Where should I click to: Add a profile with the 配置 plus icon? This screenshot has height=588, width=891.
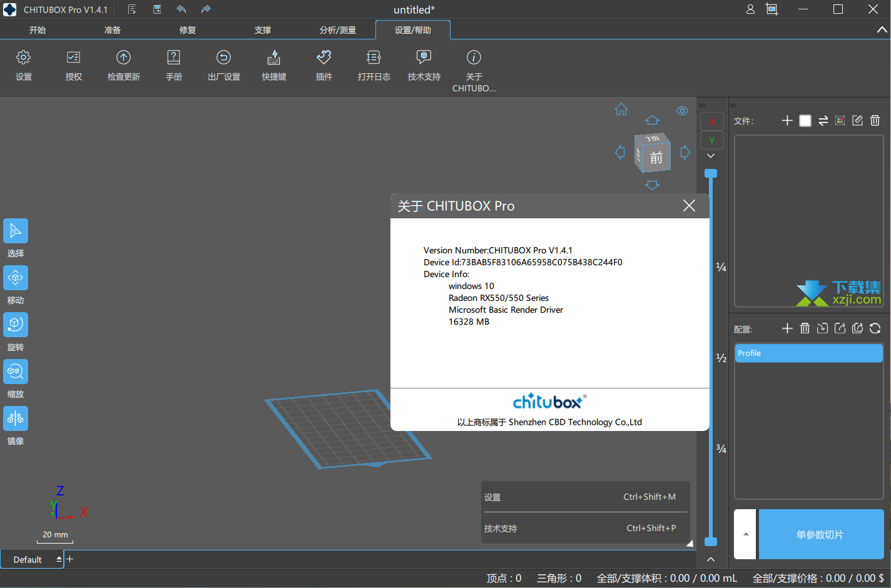point(787,328)
